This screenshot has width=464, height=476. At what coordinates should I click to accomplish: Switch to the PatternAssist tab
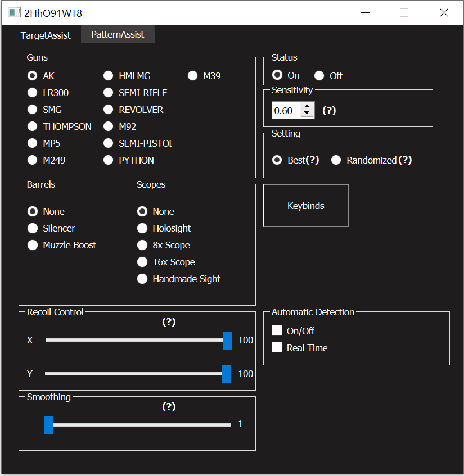[118, 34]
